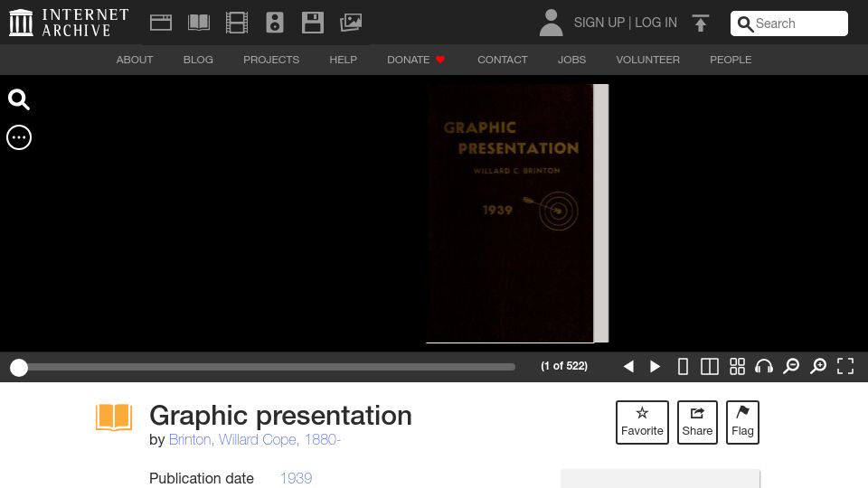This screenshot has height=488, width=868.
Task: Zoom out of the book page
Action: tap(791, 366)
